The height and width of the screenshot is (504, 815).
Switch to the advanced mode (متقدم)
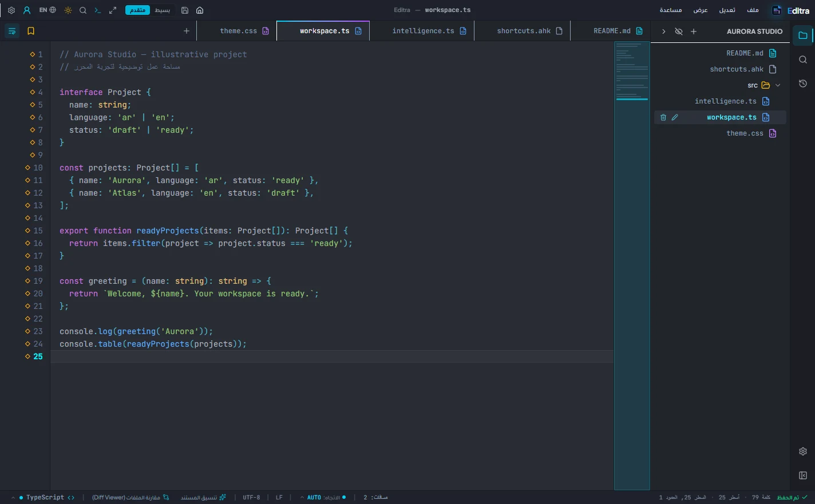pyautogui.click(x=137, y=10)
